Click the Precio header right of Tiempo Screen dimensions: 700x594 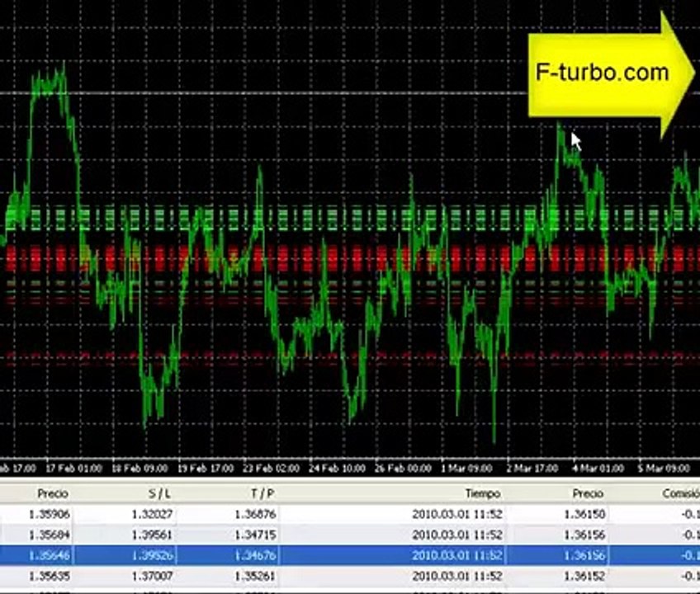[589, 493]
